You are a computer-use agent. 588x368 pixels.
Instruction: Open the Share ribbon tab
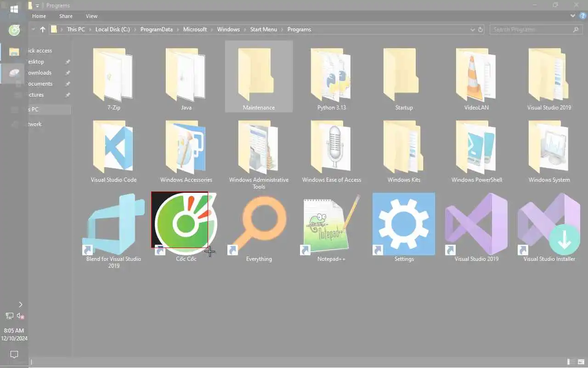[x=66, y=16]
